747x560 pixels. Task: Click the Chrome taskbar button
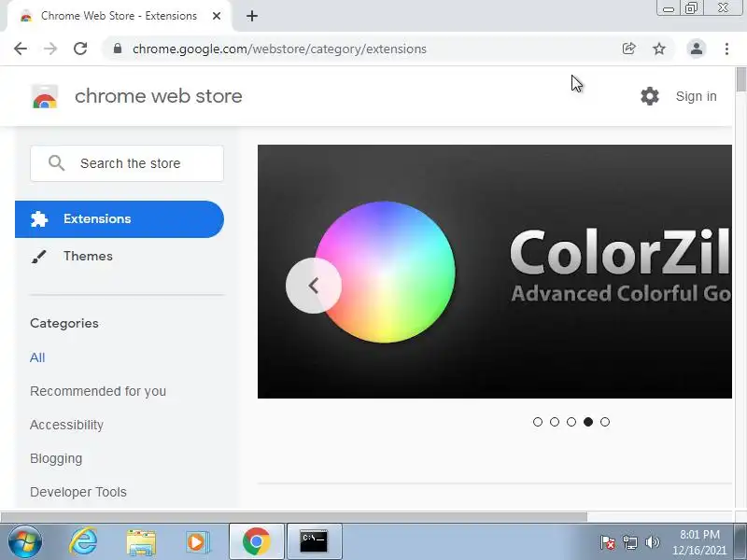click(256, 542)
